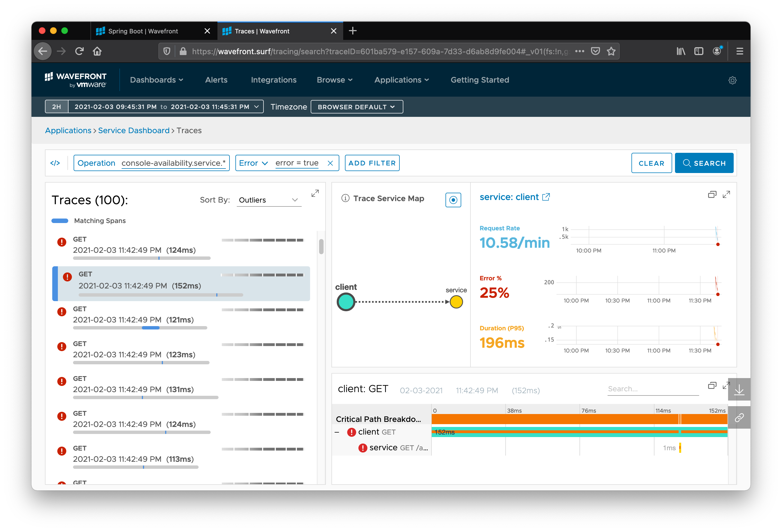Image resolution: width=782 pixels, height=532 pixels.
Task: Open the service client external link icon
Action: tap(546, 197)
